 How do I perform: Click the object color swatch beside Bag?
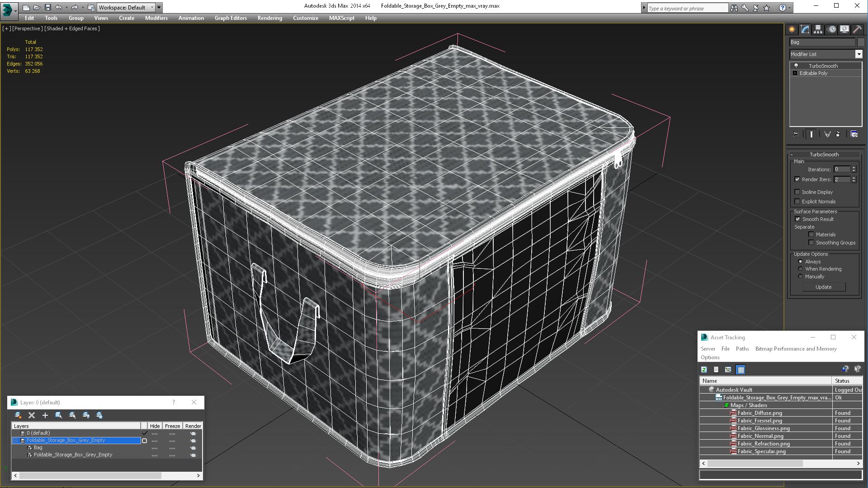tap(861, 42)
